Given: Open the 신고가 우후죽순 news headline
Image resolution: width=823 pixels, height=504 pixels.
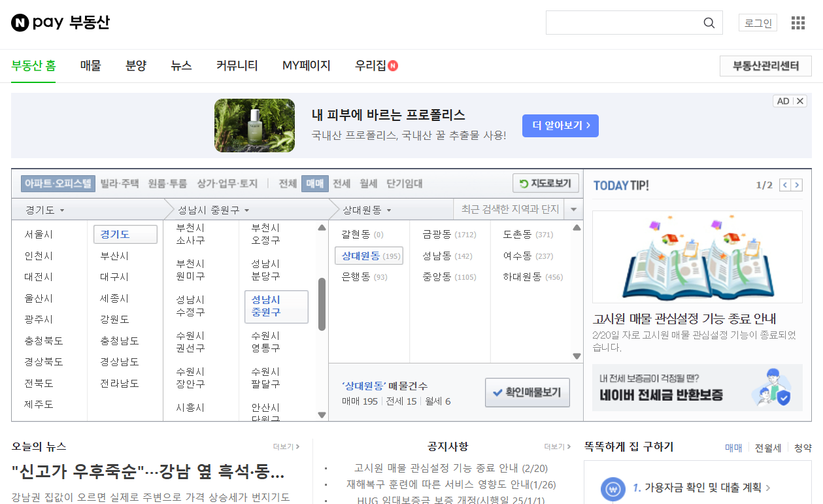Looking at the screenshot, I should (x=148, y=471).
